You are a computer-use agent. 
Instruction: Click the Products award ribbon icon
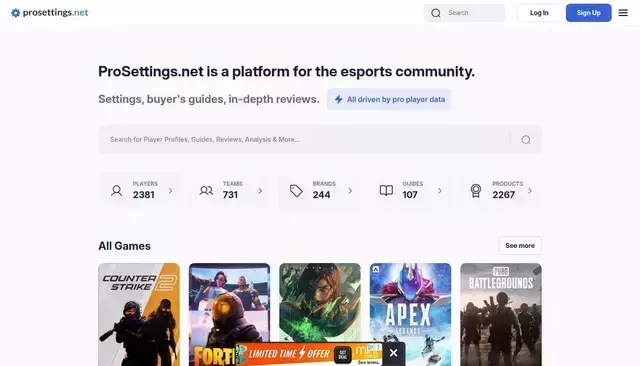pyautogui.click(x=476, y=191)
